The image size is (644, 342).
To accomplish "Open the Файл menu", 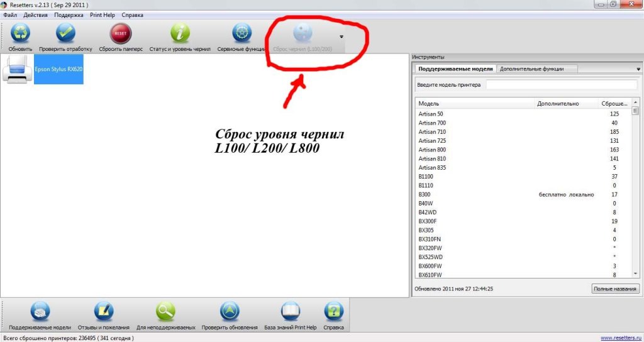I will pos(10,15).
